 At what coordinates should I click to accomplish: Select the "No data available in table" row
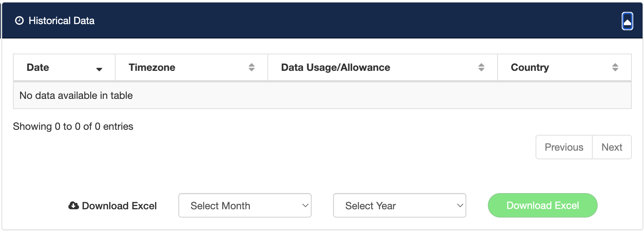76,96
